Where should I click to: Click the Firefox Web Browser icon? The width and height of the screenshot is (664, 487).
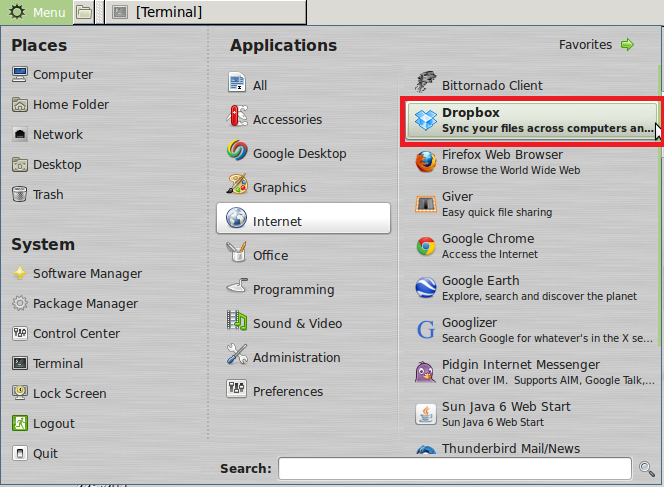(x=426, y=162)
